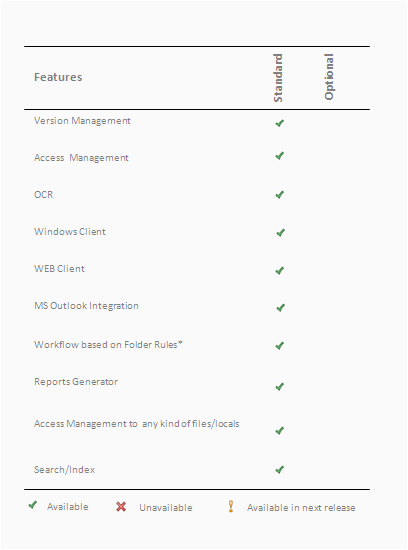The height and width of the screenshot is (550, 408).
Task: Click the Reports Generator checkmark icon
Action: click(x=280, y=387)
